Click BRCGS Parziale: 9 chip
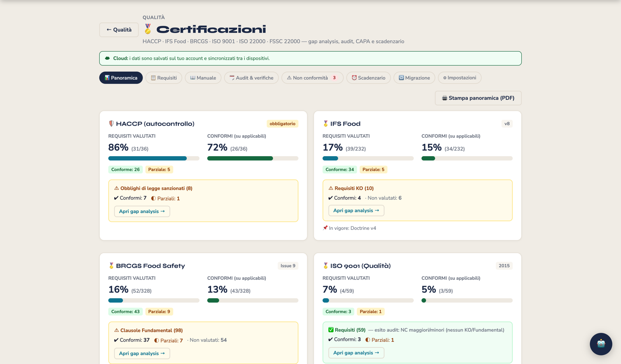 (x=159, y=312)
